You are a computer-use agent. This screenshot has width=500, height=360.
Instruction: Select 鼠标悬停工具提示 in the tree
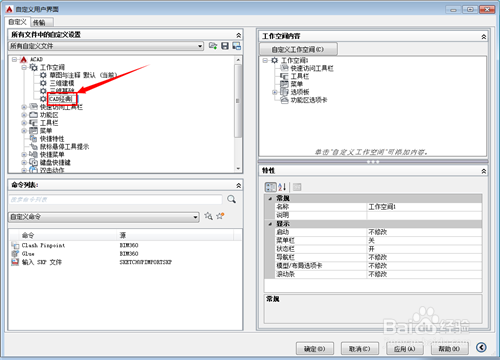(65, 147)
